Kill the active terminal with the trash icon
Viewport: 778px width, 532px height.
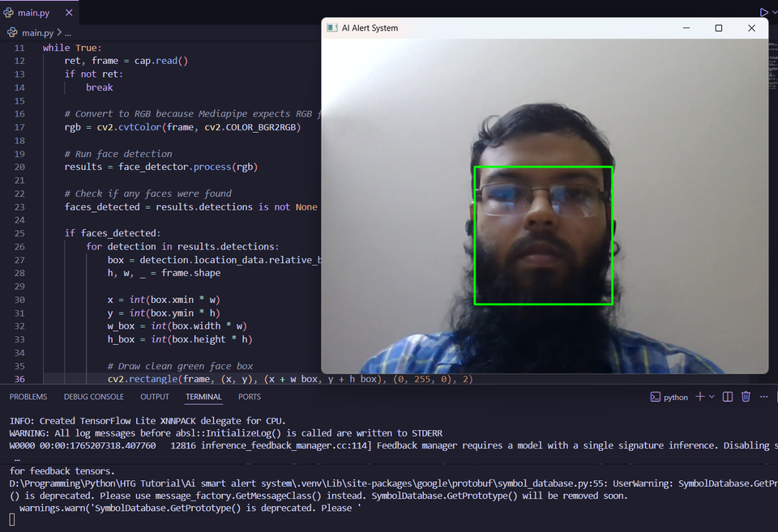point(746,397)
